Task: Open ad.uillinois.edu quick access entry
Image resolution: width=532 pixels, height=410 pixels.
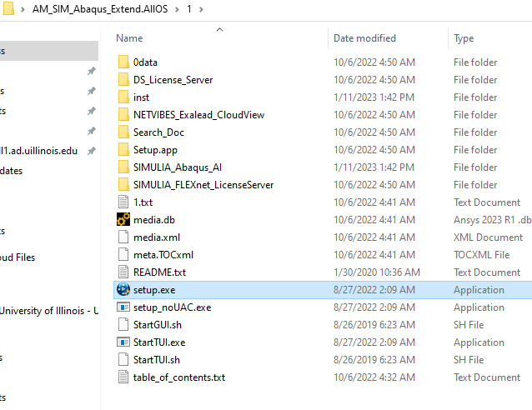Action: coord(38,151)
